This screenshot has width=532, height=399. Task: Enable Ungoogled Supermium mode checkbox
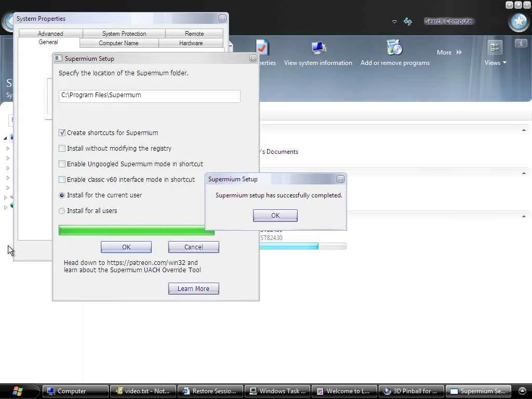[x=62, y=164]
